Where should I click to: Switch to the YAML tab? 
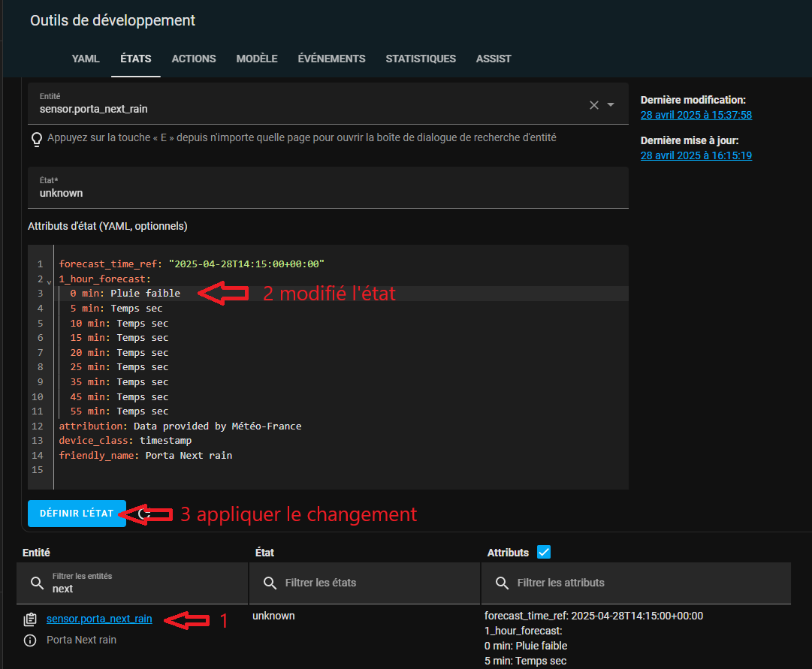tap(86, 59)
